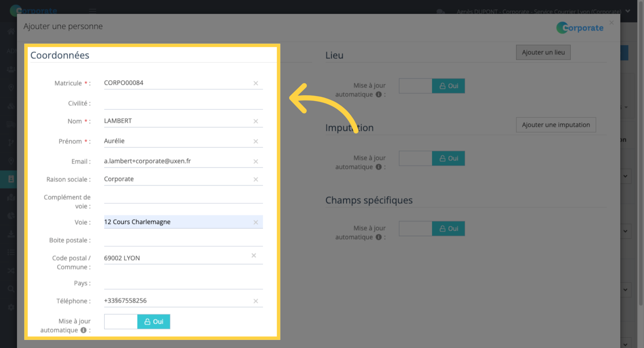This screenshot has width=644, height=348.
Task: Open the chat bubbles icon in top bar
Action: point(441,12)
